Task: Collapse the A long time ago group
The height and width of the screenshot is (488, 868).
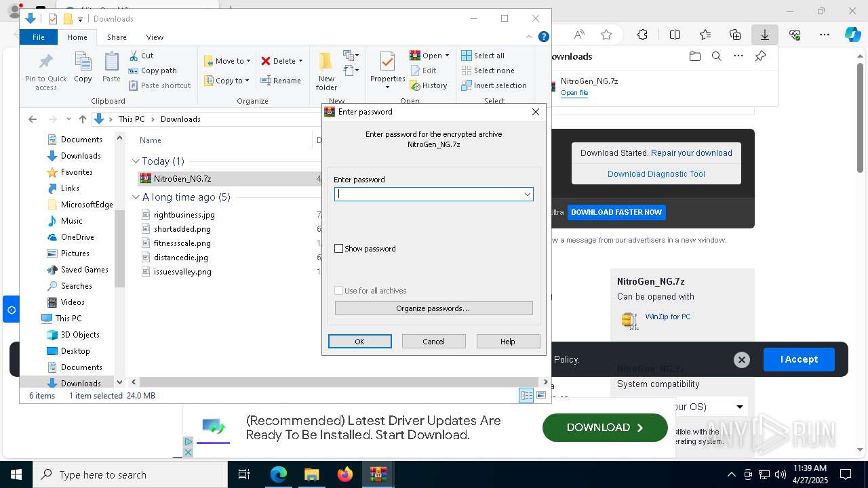Action: tap(136, 197)
